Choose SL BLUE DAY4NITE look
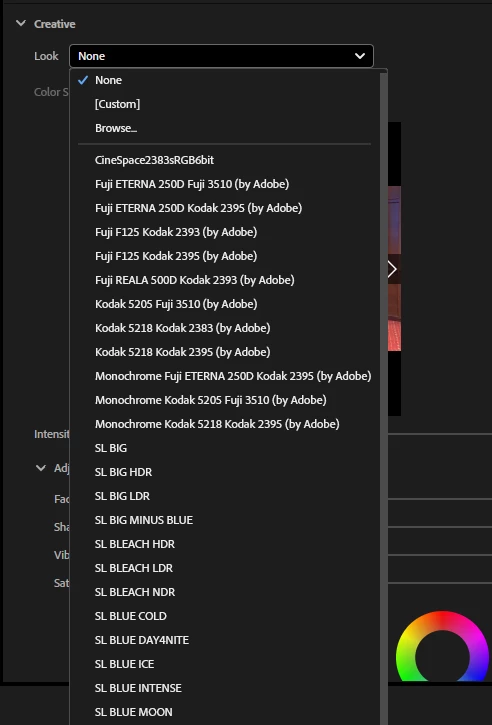Screen dimensions: 492x725 225,640
